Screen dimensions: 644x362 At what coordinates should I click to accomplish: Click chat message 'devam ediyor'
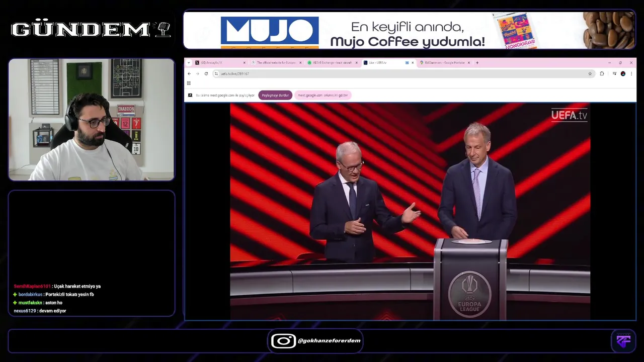(x=52, y=311)
